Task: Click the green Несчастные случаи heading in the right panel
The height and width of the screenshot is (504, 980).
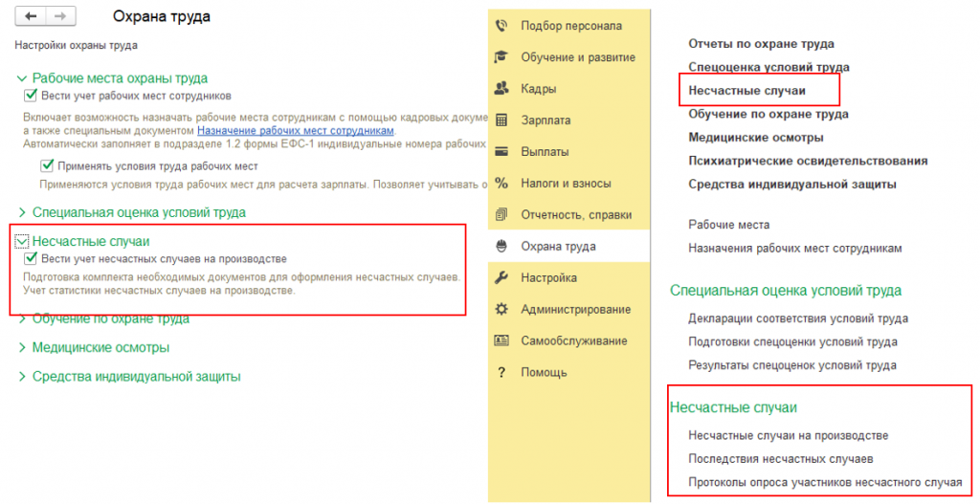Action: 733,407
